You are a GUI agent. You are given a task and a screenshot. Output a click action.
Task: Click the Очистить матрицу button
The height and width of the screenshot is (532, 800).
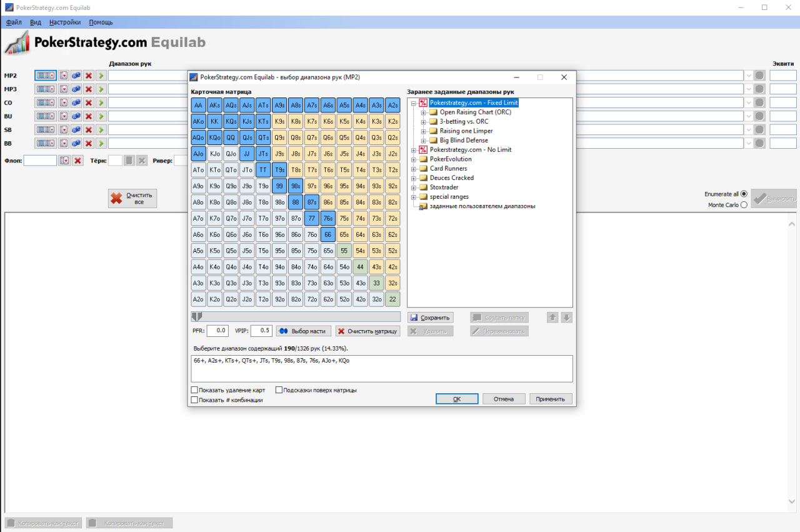pyautogui.click(x=367, y=331)
